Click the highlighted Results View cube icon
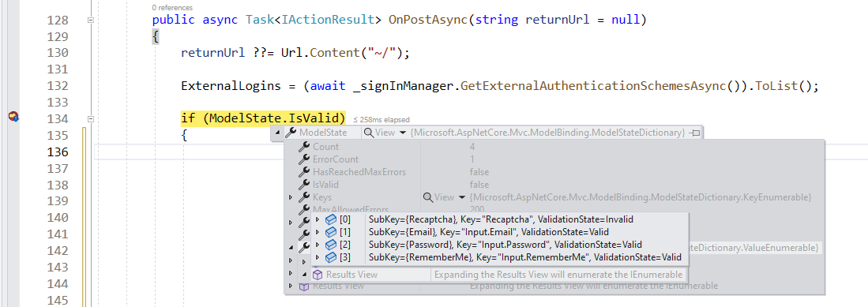The height and width of the screenshot is (307, 868). click(318, 275)
